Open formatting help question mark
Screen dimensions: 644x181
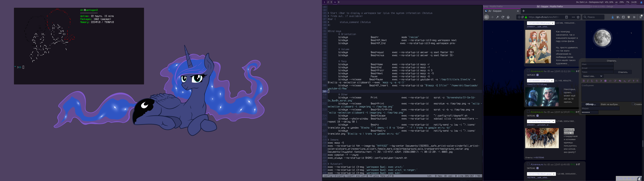(x=633, y=81)
